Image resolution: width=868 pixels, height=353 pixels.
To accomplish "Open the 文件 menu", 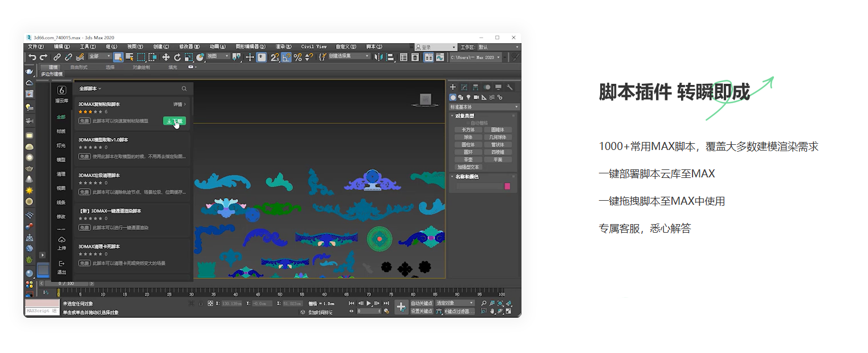I will [x=36, y=47].
